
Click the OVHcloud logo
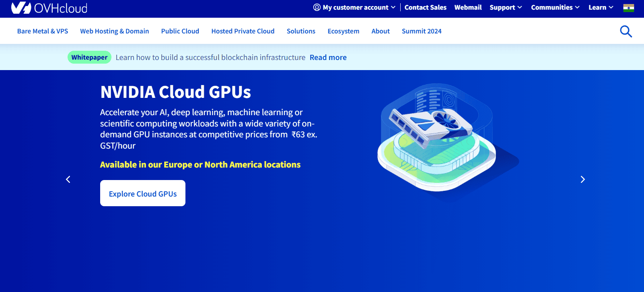pyautogui.click(x=49, y=8)
